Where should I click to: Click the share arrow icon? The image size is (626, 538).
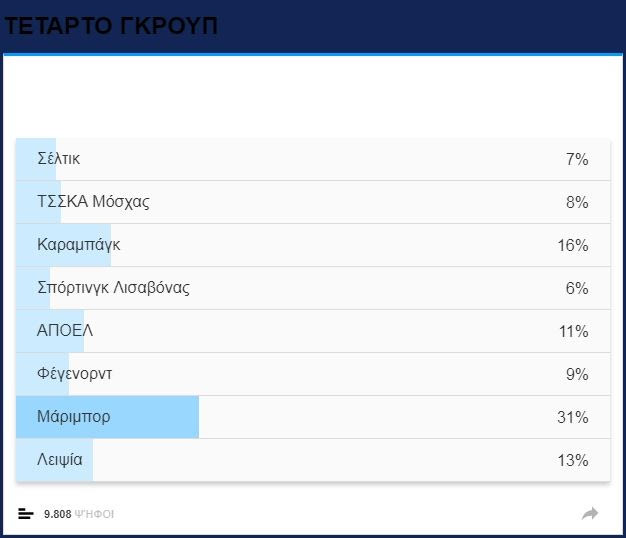590,514
